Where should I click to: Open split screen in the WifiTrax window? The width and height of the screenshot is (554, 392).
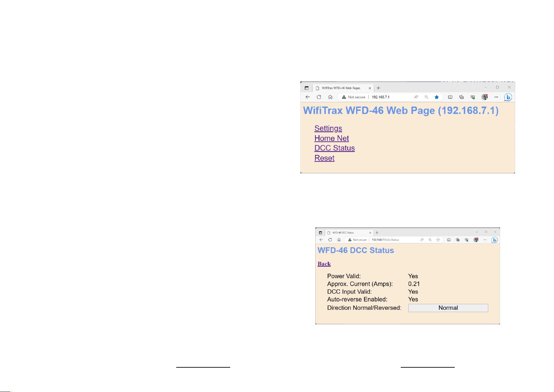[450, 97]
